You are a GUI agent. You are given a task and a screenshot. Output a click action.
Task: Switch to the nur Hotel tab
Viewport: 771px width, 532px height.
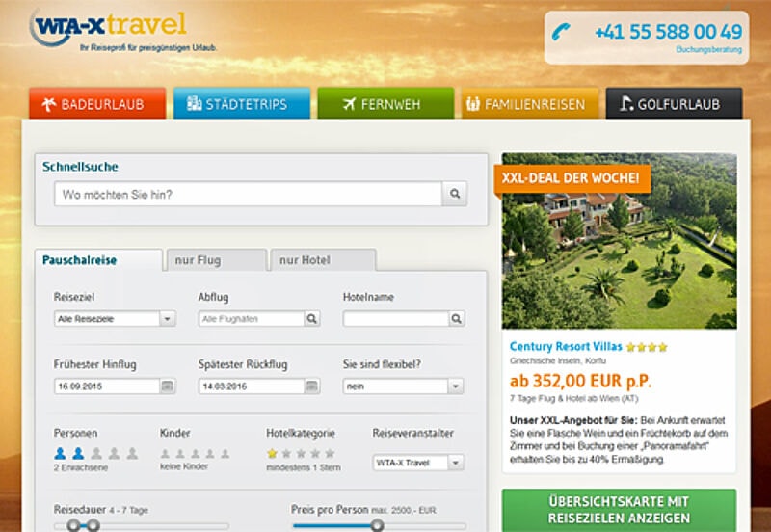click(x=322, y=260)
